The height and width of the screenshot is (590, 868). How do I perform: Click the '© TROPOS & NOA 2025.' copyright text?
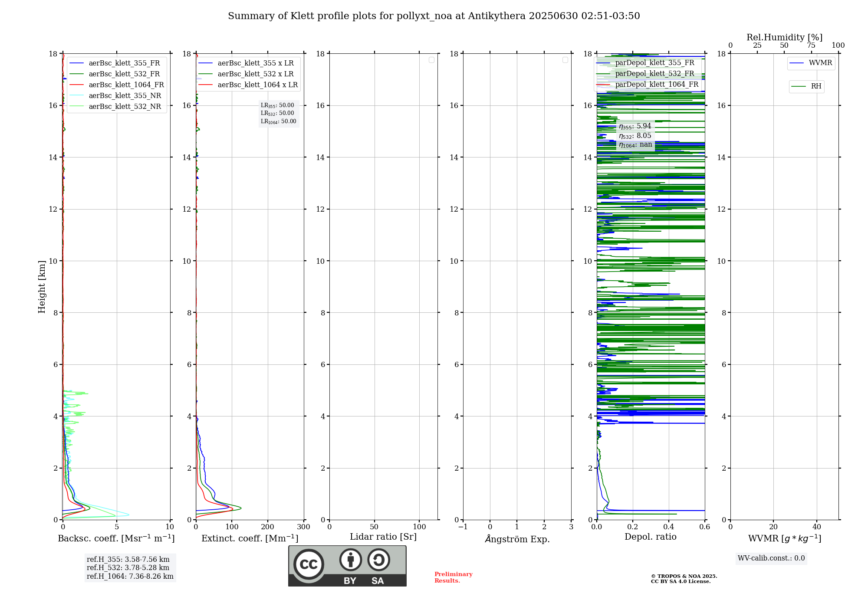[684, 576]
